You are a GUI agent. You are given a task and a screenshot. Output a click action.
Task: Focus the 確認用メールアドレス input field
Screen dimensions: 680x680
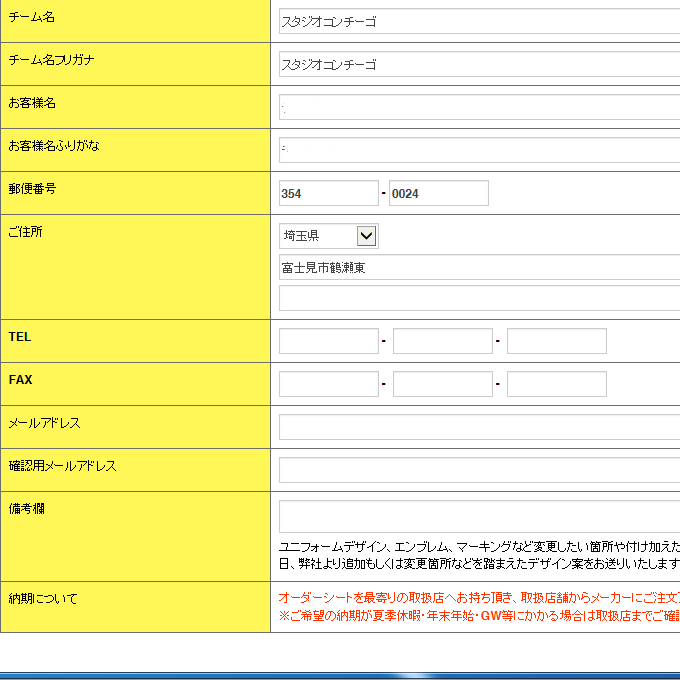click(x=479, y=470)
